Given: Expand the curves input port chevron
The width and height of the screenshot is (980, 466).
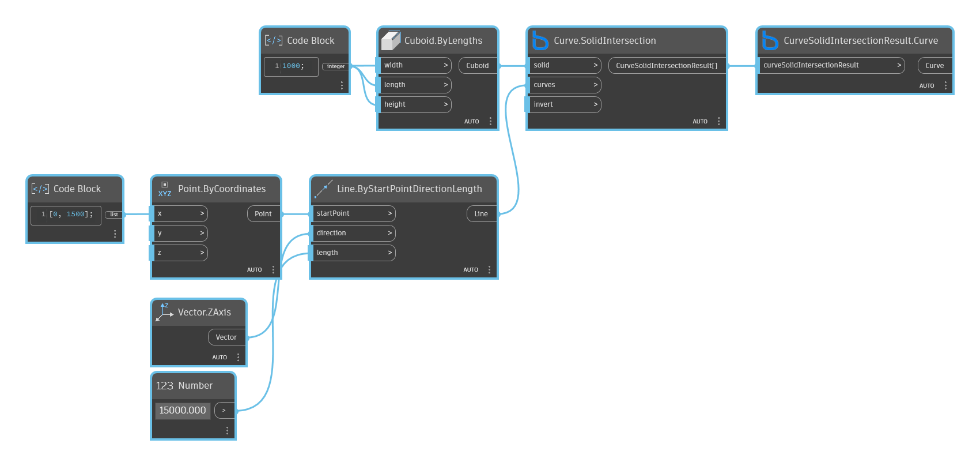Looking at the screenshot, I should pos(595,85).
